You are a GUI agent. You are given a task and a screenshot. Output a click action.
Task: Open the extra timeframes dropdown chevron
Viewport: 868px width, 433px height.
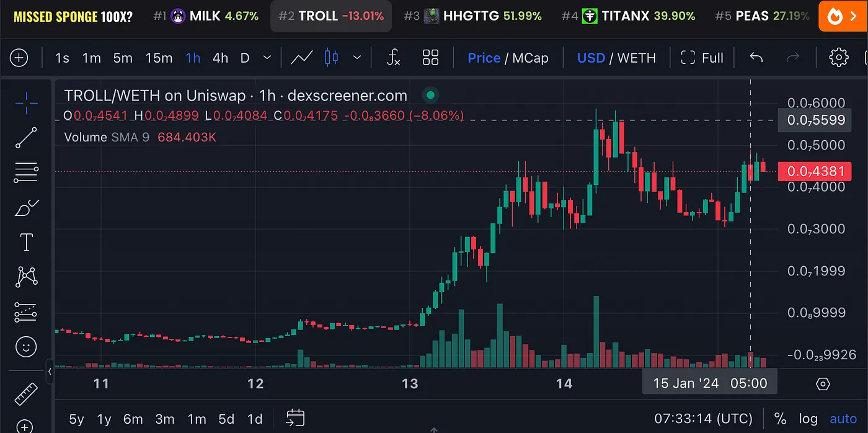[267, 57]
